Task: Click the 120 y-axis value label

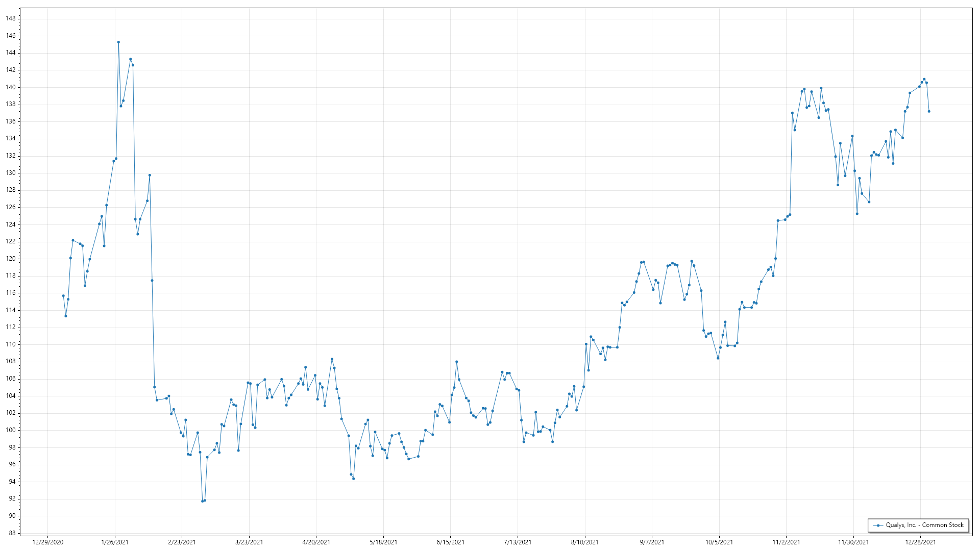Action: (x=11, y=259)
